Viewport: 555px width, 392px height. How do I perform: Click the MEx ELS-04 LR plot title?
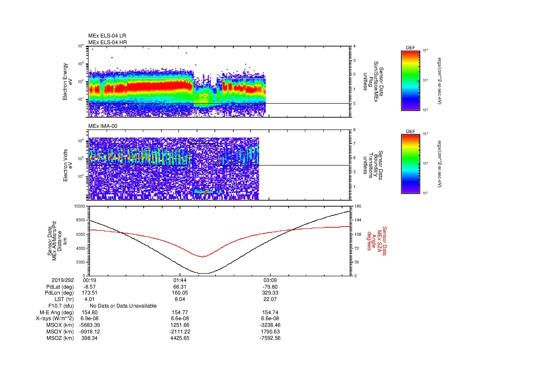107,36
